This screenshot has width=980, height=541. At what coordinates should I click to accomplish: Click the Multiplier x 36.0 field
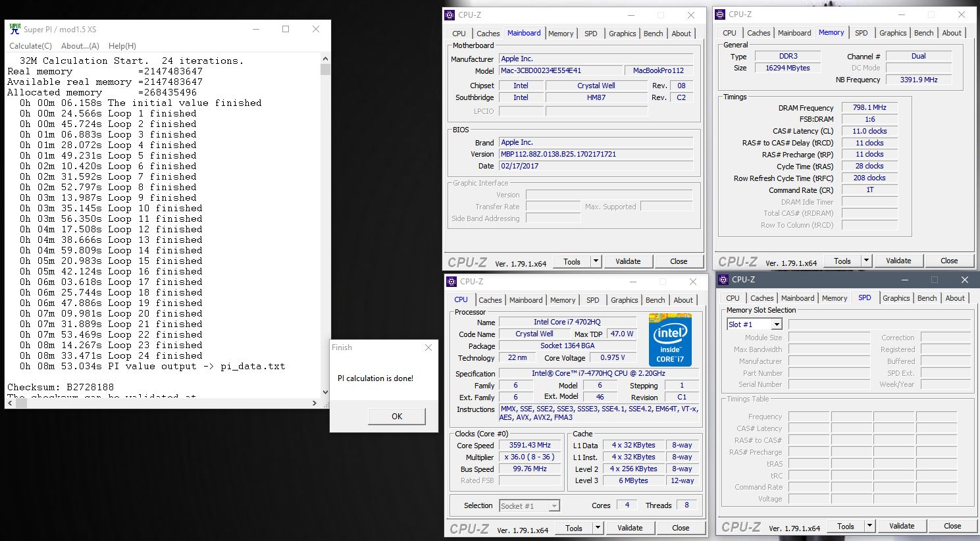click(x=530, y=457)
